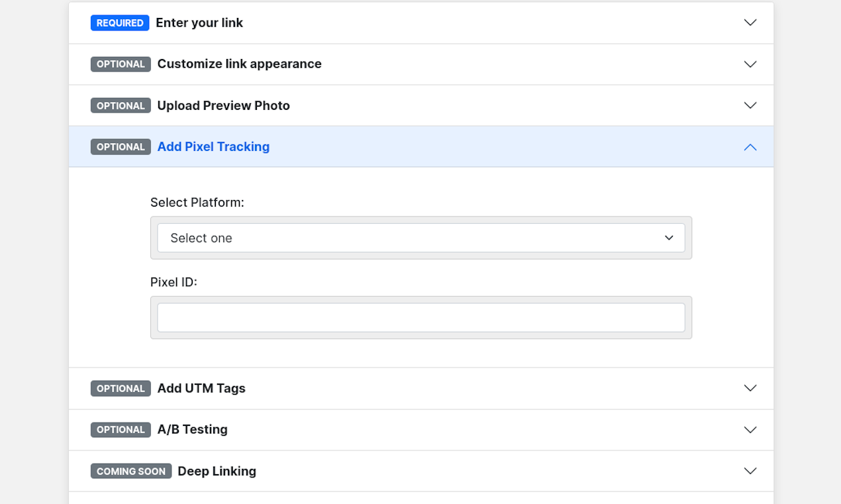This screenshot has width=841, height=504.
Task: Click the chevron on Customize link appearance row
Action: (750, 64)
